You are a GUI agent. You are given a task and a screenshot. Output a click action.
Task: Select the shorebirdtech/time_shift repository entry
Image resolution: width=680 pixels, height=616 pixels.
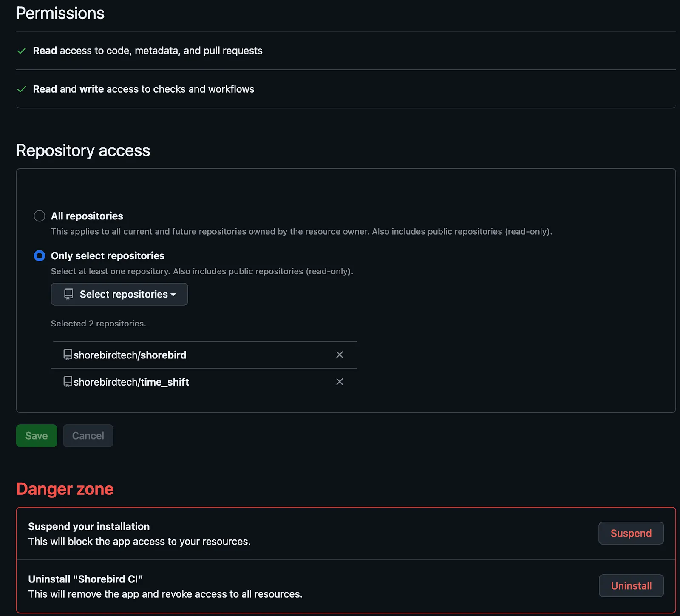tap(131, 382)
